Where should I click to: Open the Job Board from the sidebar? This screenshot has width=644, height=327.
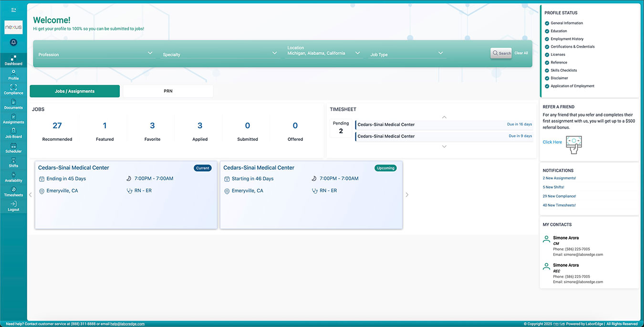coord(13,133)
